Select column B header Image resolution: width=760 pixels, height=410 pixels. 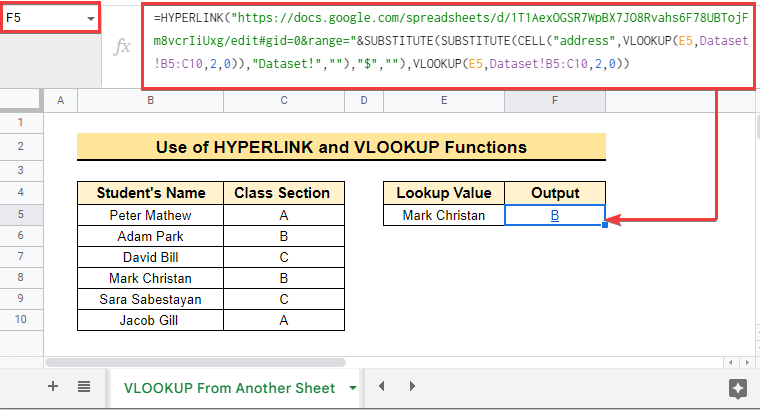pyautogui.click(x=150, y=100)
